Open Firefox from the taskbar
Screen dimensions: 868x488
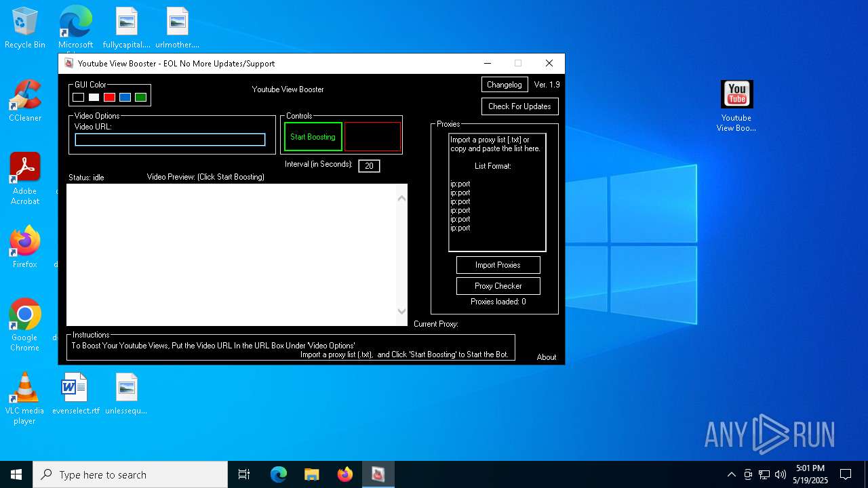tap(344, 474)
